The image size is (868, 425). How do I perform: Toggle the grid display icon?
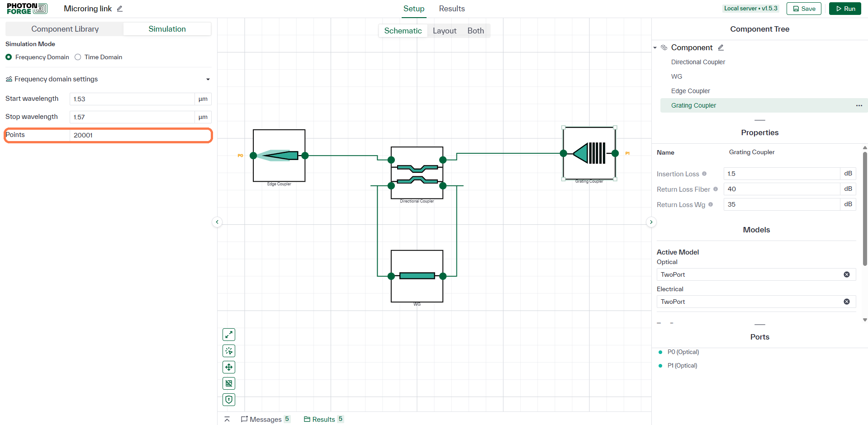[229, 383]
